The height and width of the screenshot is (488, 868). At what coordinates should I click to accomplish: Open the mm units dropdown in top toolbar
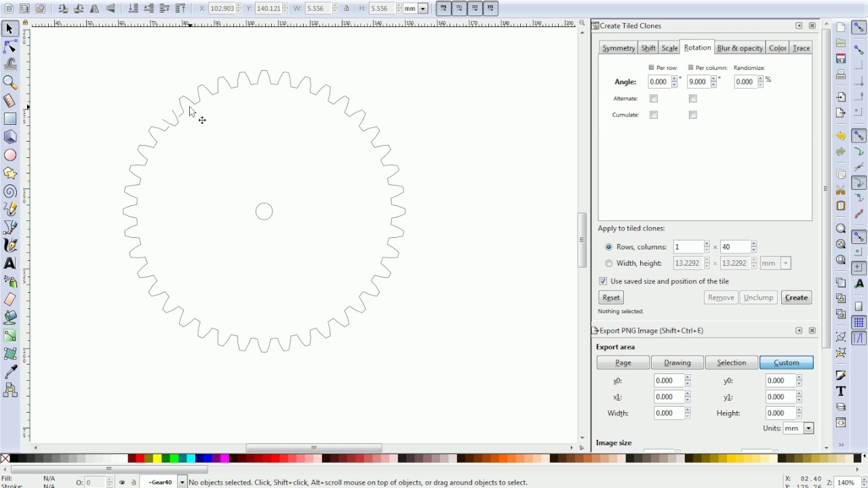coord(423,9)
